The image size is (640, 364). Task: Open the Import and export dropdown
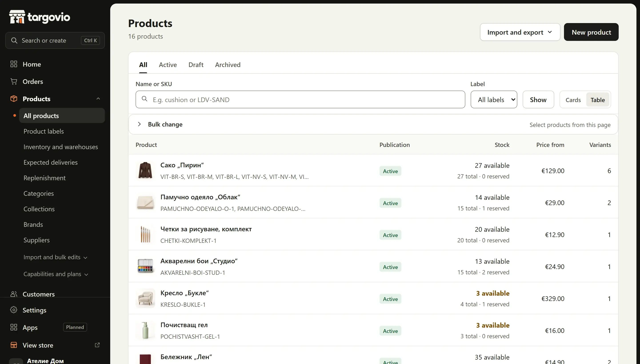click(520, 32)
